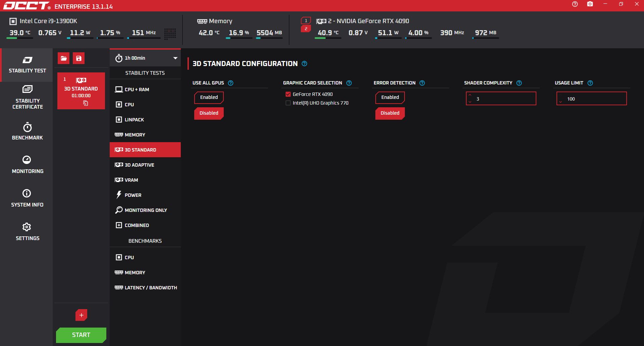
Task: Select the 3D Standard test
Action: (x=145, y=150)
